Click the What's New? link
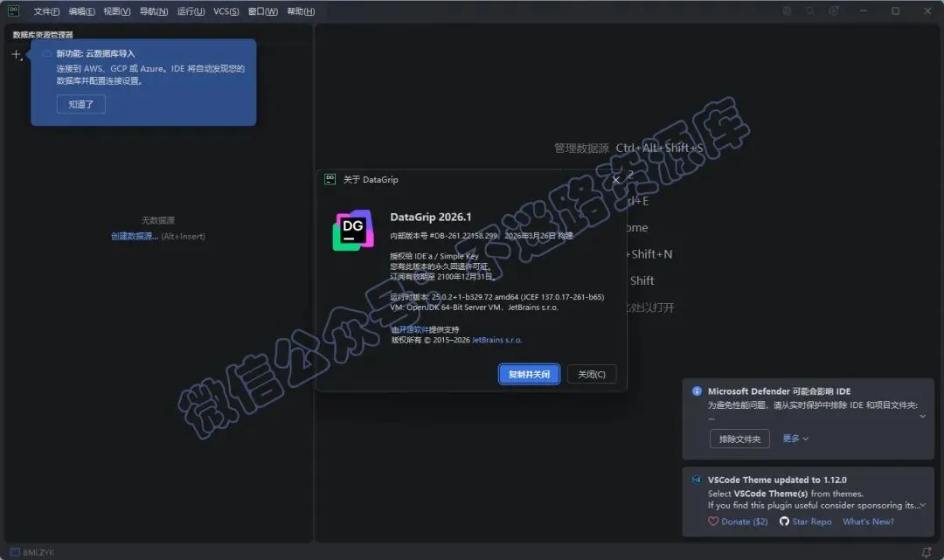The image size is (944, 560). coord(868,522)
